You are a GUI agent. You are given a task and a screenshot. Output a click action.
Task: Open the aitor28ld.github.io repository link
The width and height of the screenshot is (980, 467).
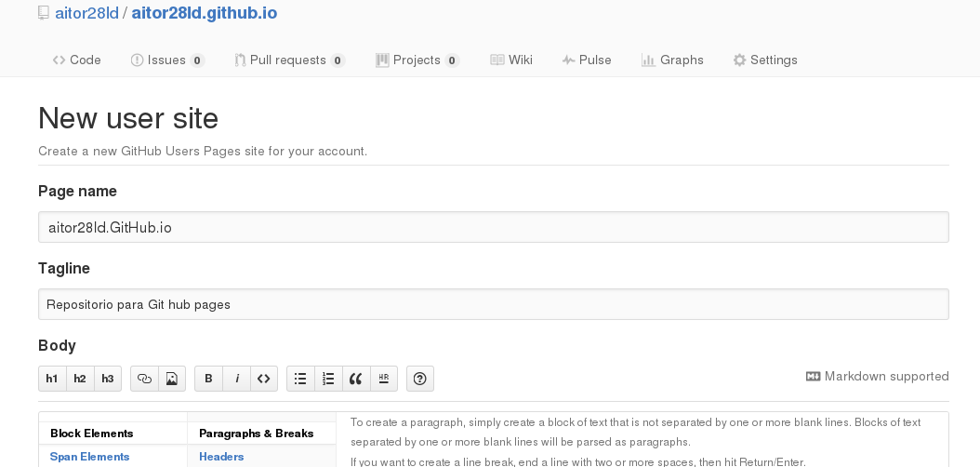205,13
